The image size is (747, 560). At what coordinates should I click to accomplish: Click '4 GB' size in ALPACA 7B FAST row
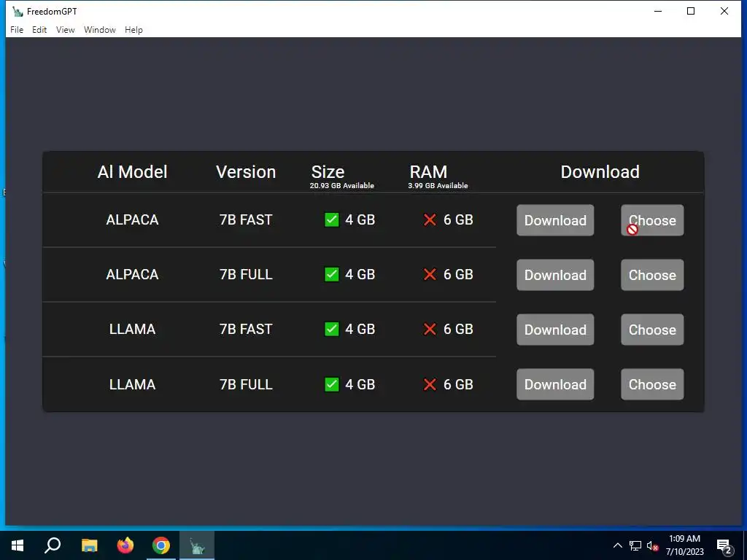[360, 219]
